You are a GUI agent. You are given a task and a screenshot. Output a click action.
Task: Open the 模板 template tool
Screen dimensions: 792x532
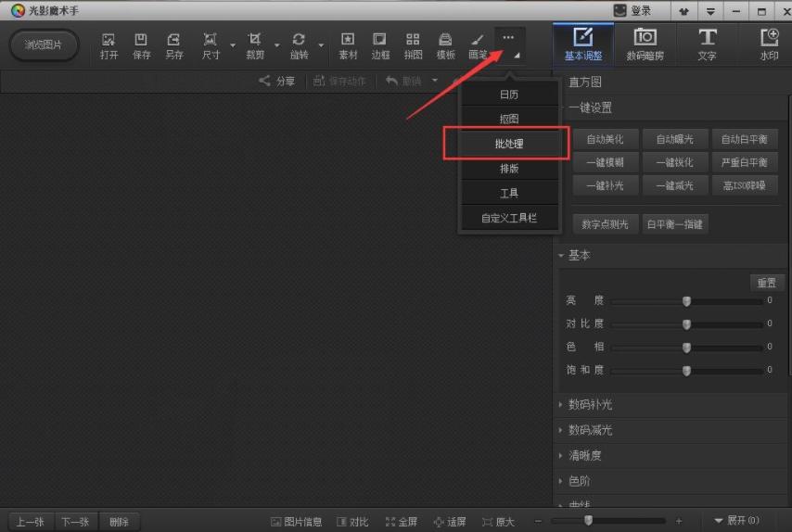pyautogui.click(x=445, y=46)
